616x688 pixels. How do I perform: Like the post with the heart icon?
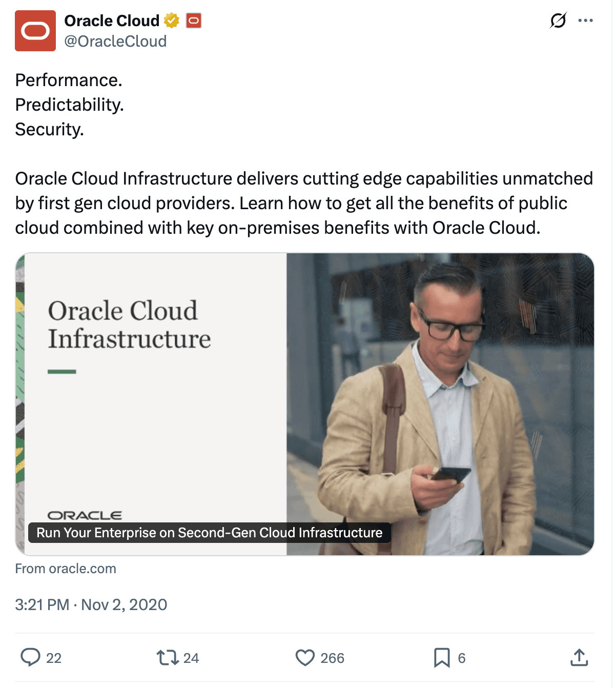pyautogui.click(x=305, y=657)
